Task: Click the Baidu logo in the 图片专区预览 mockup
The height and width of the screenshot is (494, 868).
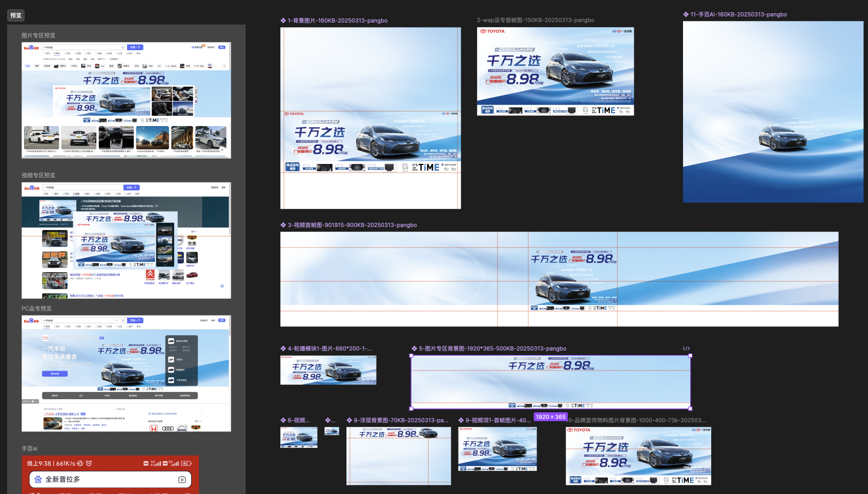Action: [x=31, y=47]
